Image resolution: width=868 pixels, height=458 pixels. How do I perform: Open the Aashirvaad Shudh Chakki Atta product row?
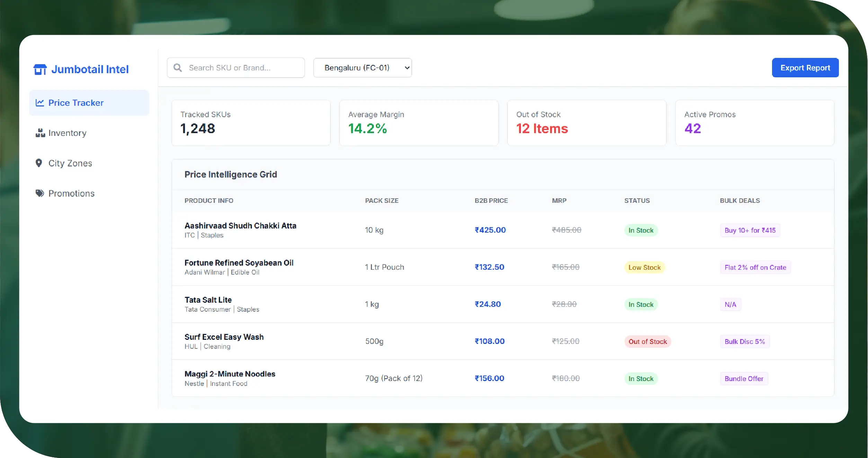point(240,226)
